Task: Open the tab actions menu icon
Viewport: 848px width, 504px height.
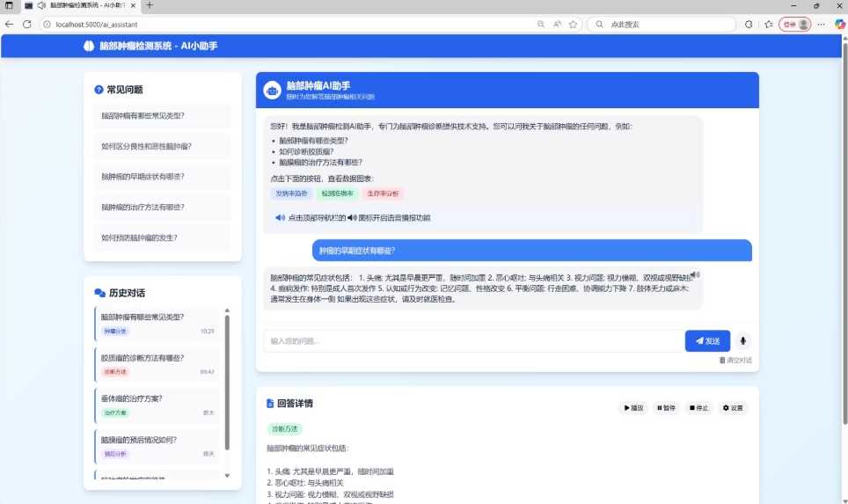Action: pyautogui.click(x=9, y=5)
